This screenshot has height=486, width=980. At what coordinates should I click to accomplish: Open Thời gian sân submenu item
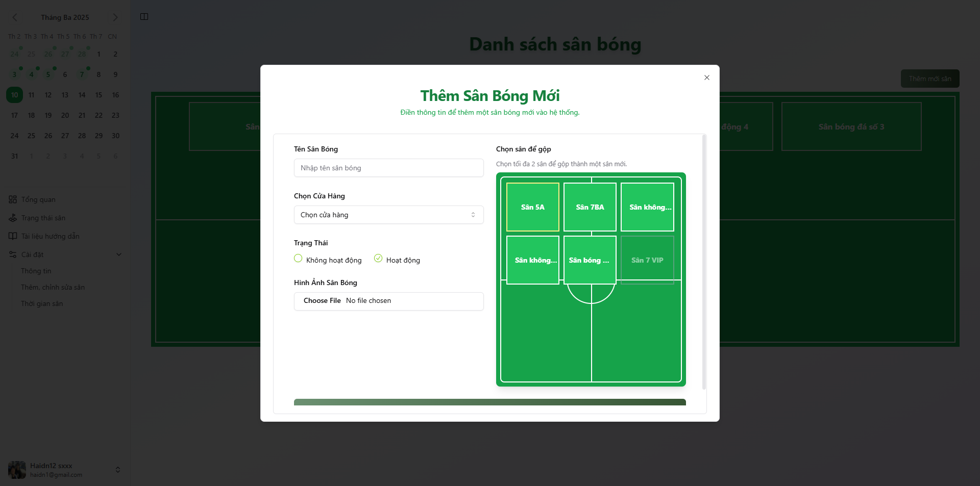pos(42,303)
